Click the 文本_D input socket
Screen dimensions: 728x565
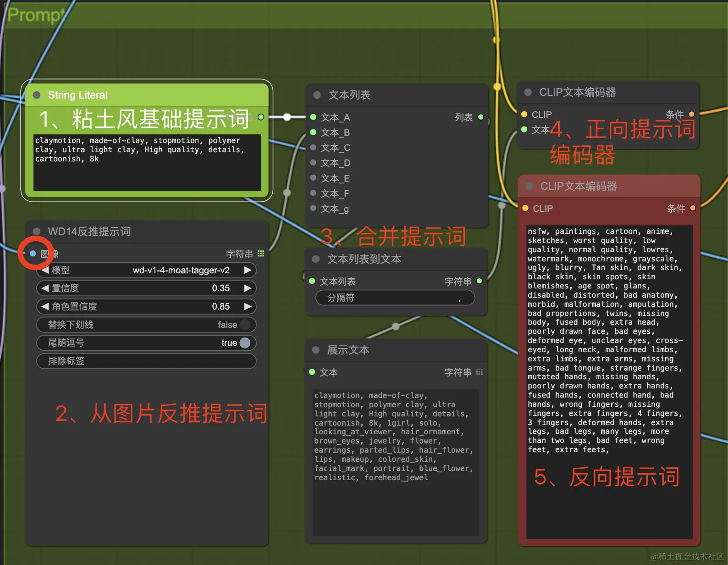coord(313,162)
